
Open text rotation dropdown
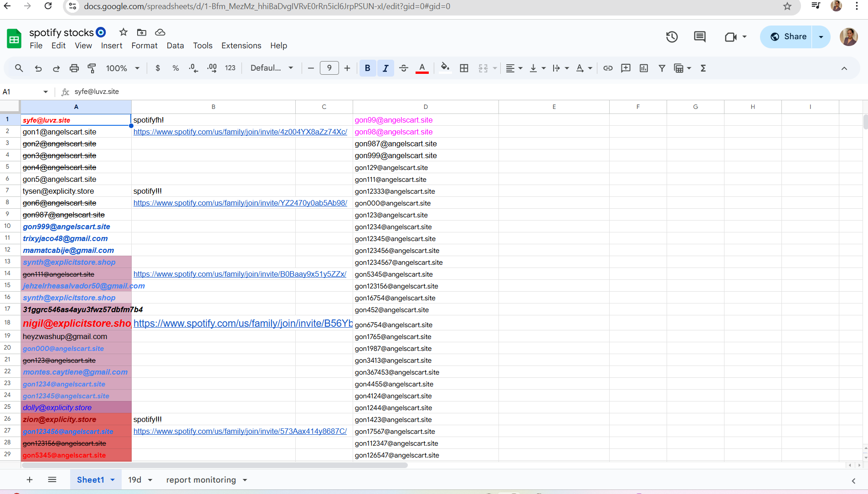(584, 68)
